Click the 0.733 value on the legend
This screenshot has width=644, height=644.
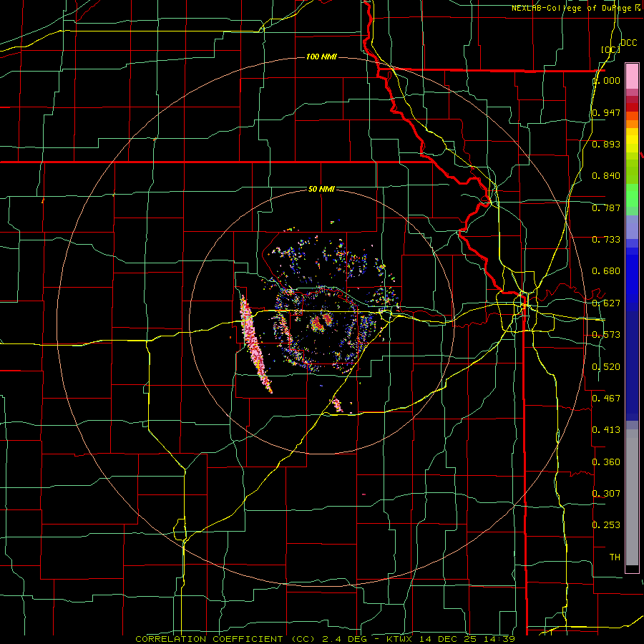[x=606, y=240]
